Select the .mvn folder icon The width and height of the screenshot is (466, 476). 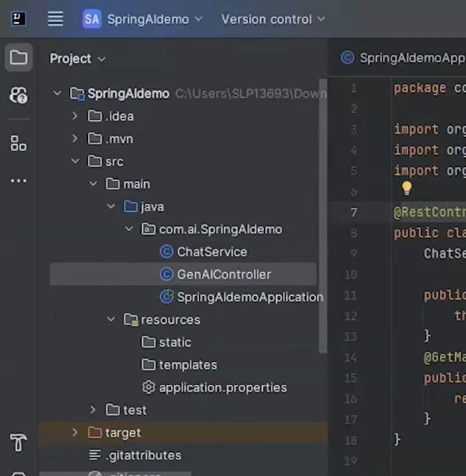pos(95,138)
